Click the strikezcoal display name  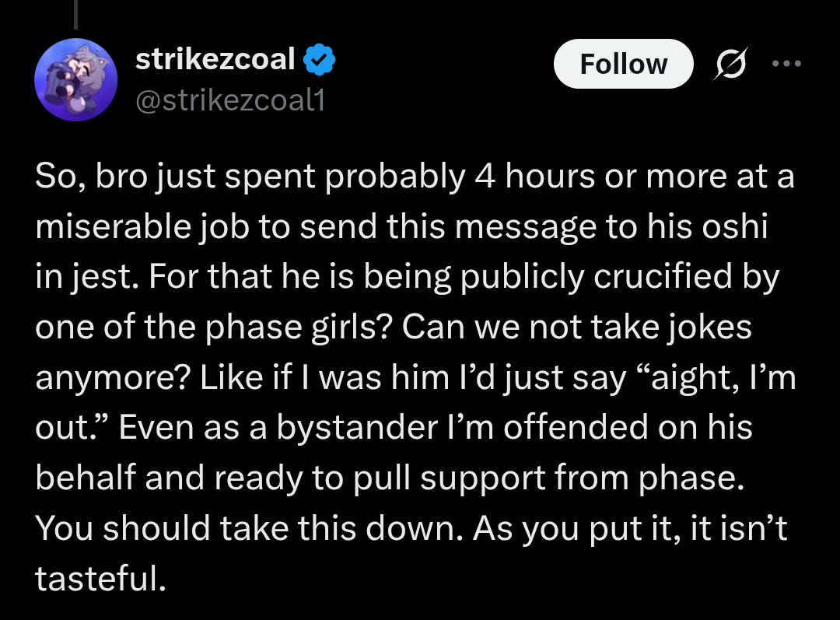(215, 59)
